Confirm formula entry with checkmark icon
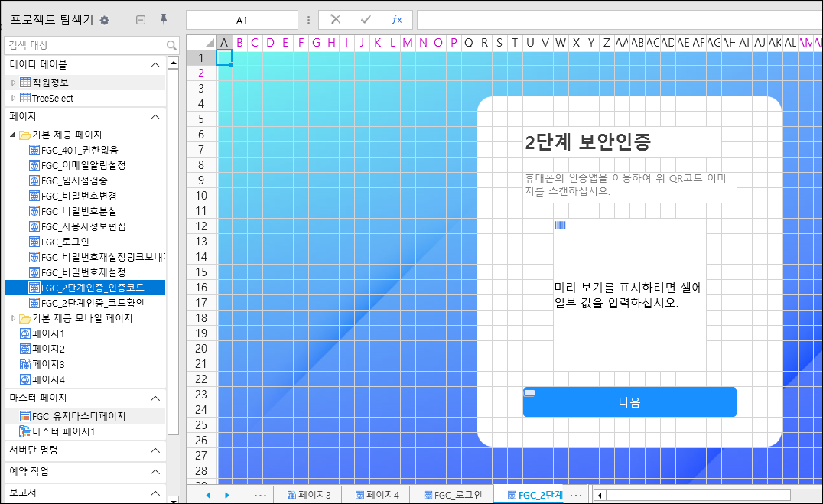The width and height of the screenshot is (823, 504). [x=366, y=19]
